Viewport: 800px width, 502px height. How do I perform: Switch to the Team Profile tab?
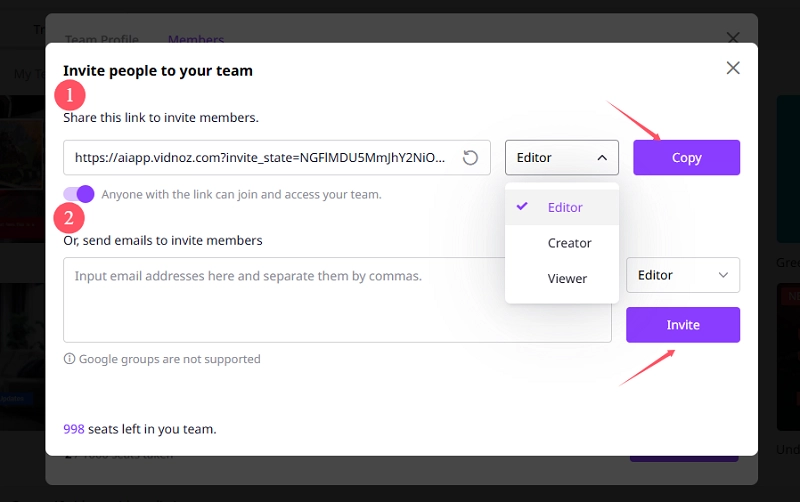[102, 39]
